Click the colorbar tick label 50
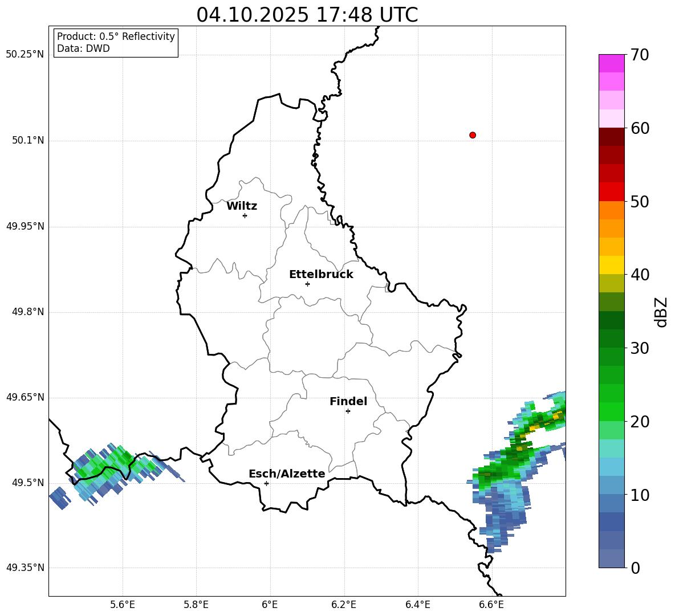This screenshot has height=616, width=675. 640,202
